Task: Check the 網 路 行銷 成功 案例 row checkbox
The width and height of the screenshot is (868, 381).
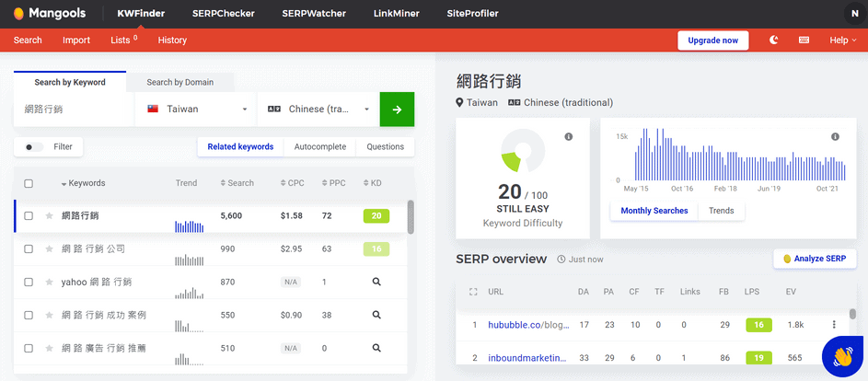Action: click(29, 315)
